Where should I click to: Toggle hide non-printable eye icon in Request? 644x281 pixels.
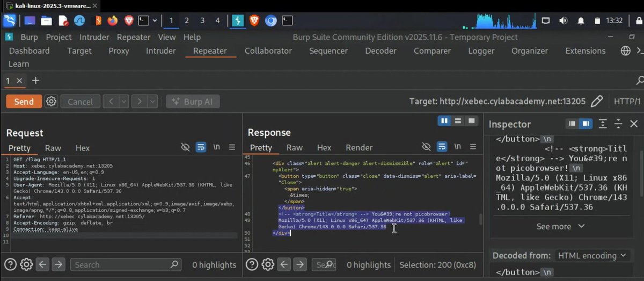[x=186, y=147]
